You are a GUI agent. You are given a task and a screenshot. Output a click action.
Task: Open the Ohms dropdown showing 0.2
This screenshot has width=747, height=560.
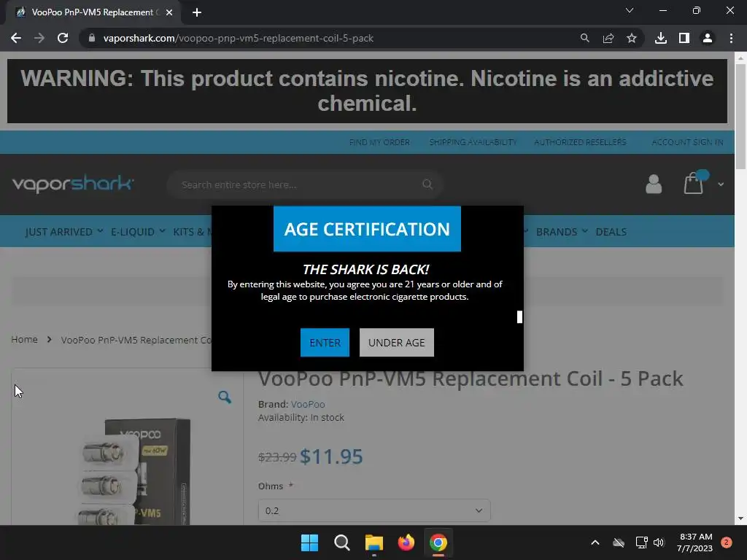(x=374, y=510)
